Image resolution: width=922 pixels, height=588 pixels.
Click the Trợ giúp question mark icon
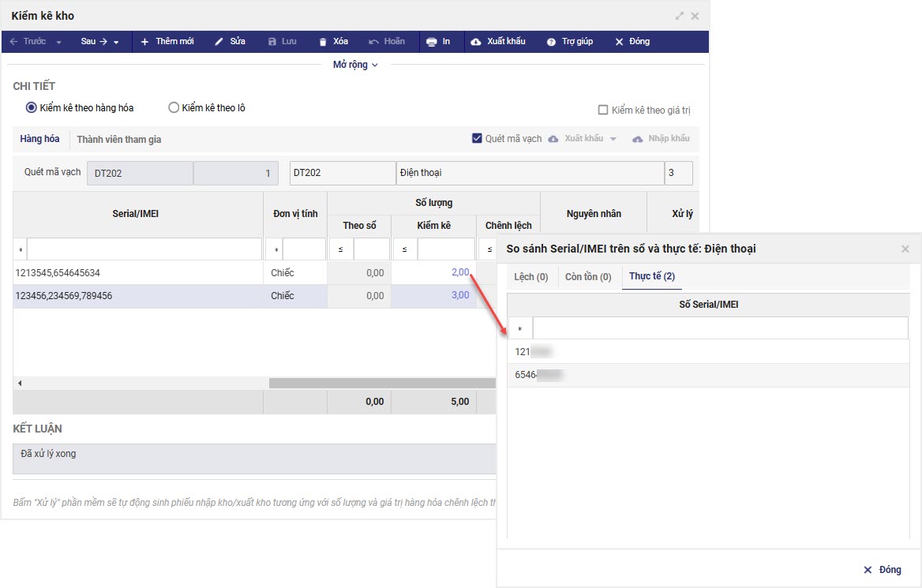coord(551,42)
